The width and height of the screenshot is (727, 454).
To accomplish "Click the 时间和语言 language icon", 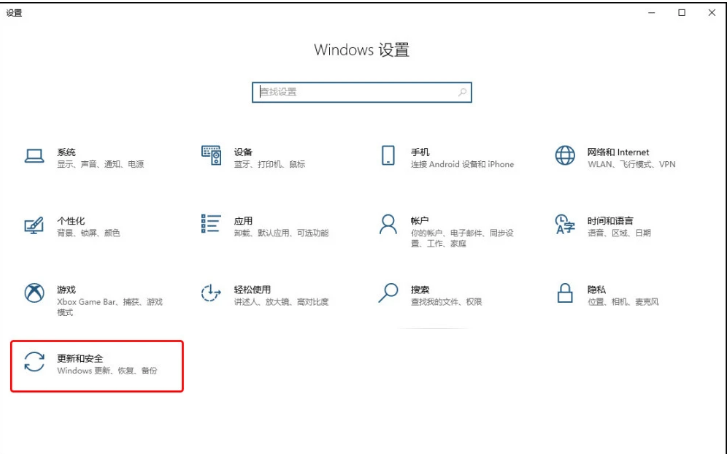I will tap(565, 224).
